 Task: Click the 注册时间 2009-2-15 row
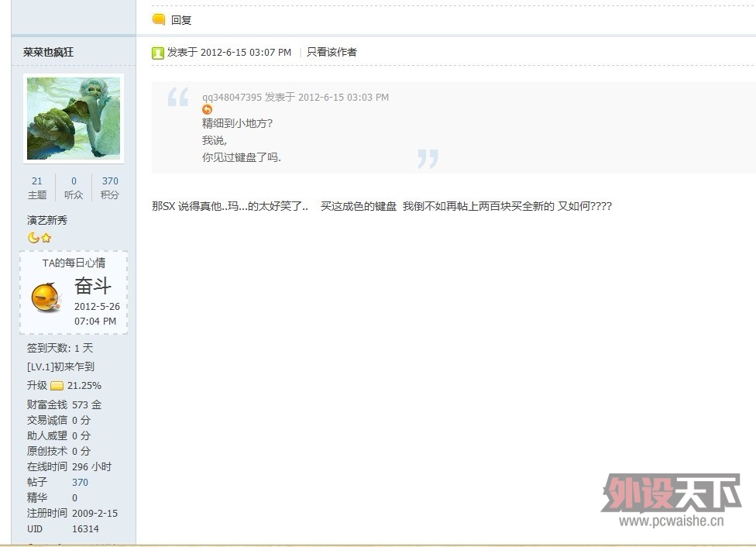(72, 513)
